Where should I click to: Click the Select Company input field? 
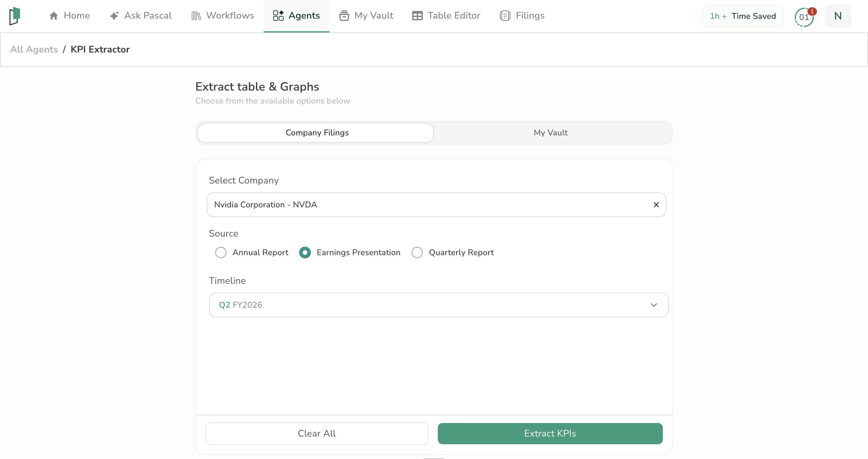[428, 205]
